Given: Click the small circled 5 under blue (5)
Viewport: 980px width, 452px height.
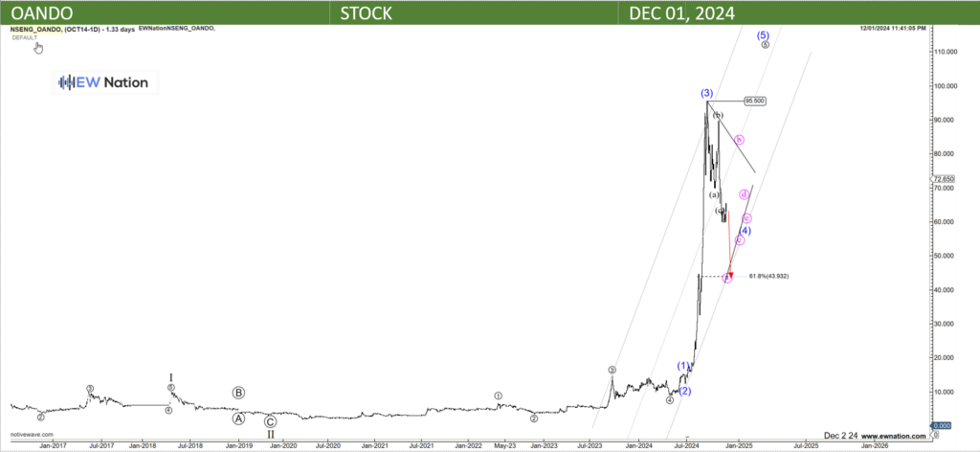Looking at the screenshot, I should point(765,44).
